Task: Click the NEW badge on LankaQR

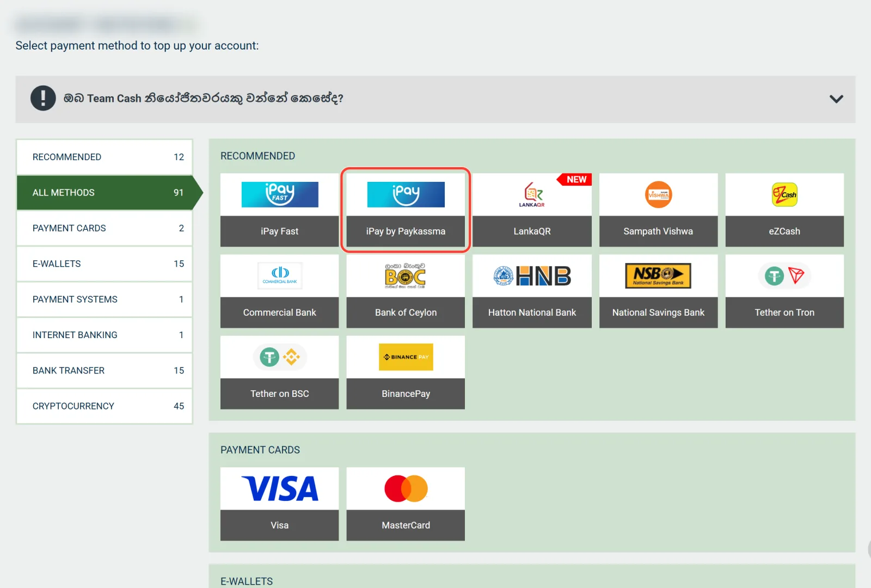Action: pyautogui.click(x=575, y=180)
